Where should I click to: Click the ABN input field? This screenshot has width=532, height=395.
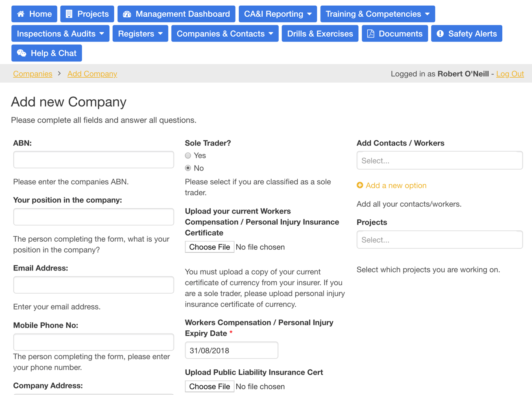click(94, 159)
